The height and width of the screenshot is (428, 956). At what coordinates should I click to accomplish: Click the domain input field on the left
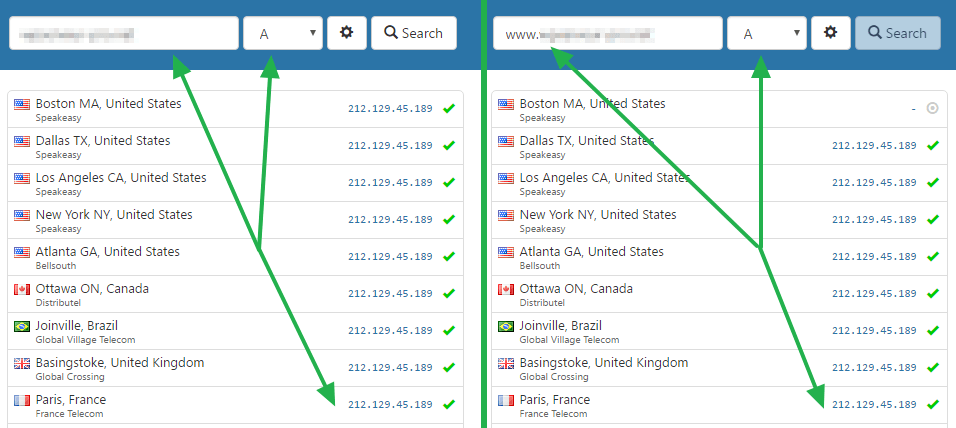[x=123, y=33]
